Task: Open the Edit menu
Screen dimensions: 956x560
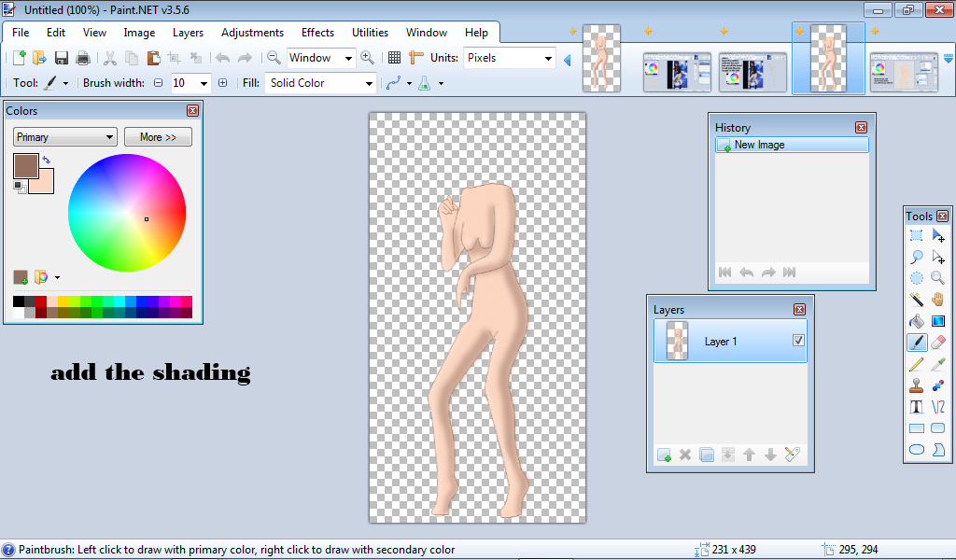Action: 56,33
